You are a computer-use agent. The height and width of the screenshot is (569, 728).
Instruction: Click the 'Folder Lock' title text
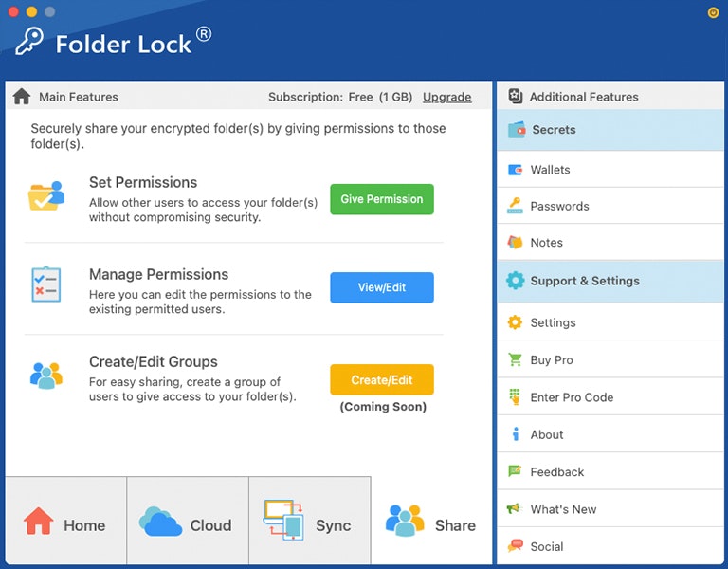123,45
